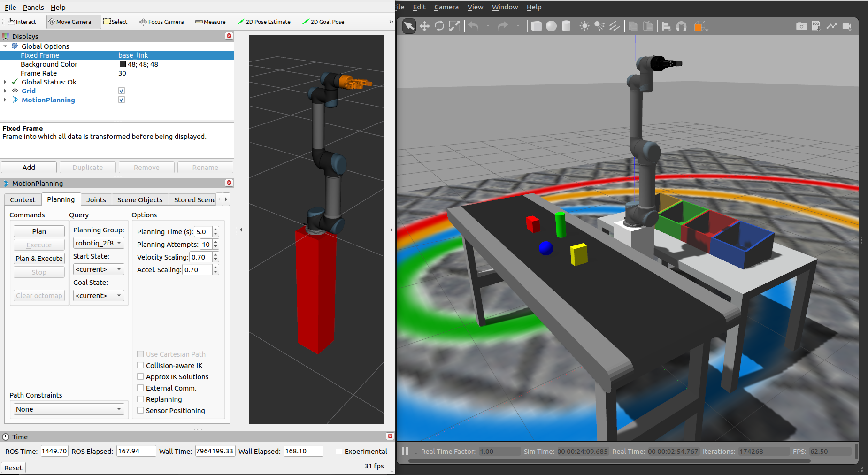
Task: Enable the Collision-aware IK checkbox
Action: point(140,366)
